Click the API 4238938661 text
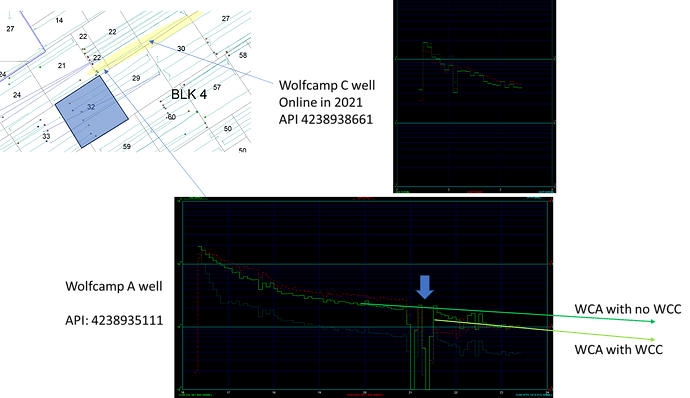The height and width of the screenshot is (398, 690). pos(326,119)
